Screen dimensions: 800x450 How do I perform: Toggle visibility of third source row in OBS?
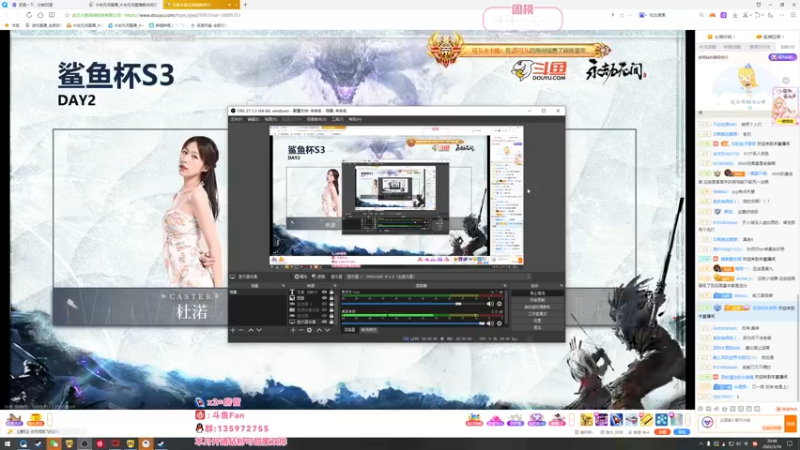pyautogui.click(x=324, y=304)
